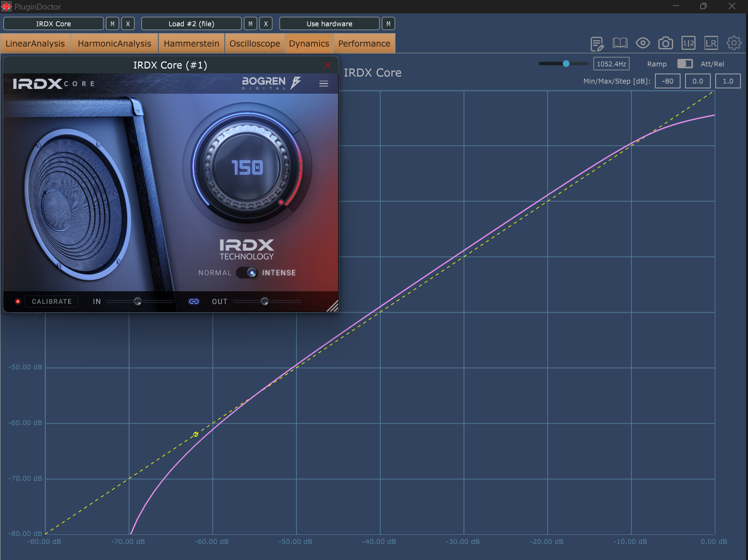Open the Hammerstein tab
This screenshot has height=560, width=748.
[191, 43]
